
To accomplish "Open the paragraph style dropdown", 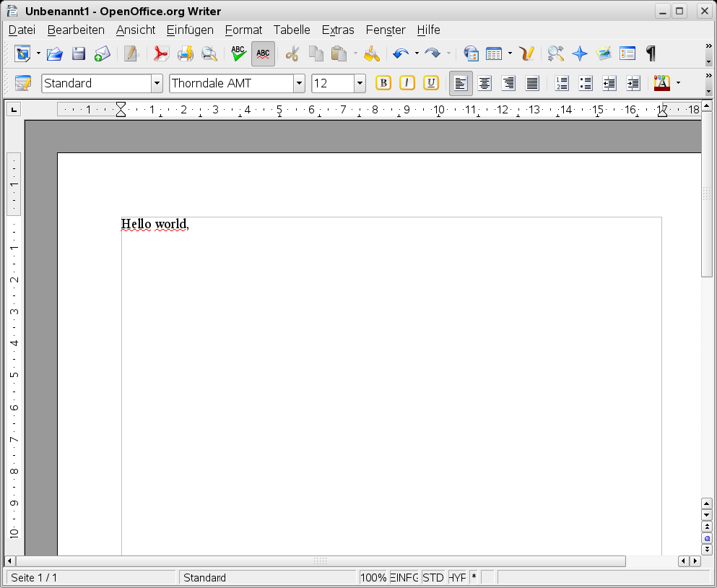I will click(157, 83).
